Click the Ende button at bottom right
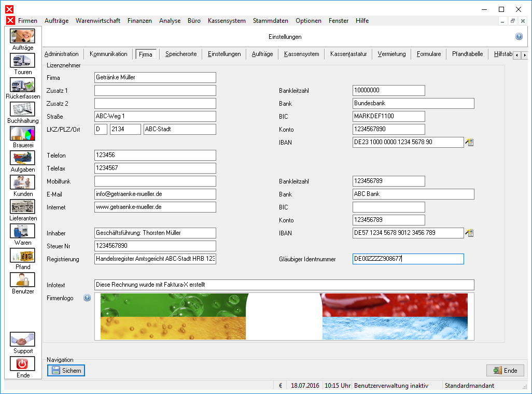 505,370
